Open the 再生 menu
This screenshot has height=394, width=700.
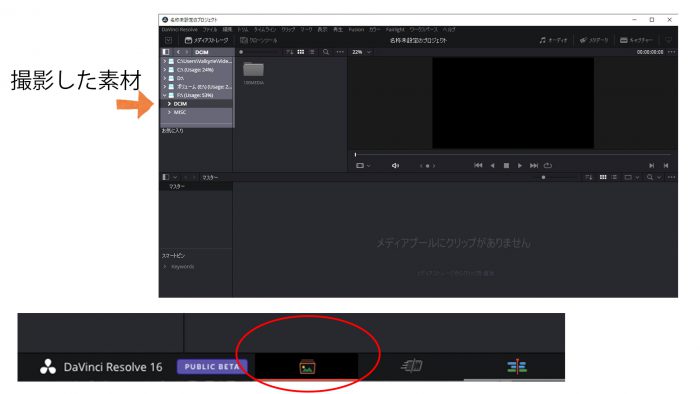[x=338, y=29]
